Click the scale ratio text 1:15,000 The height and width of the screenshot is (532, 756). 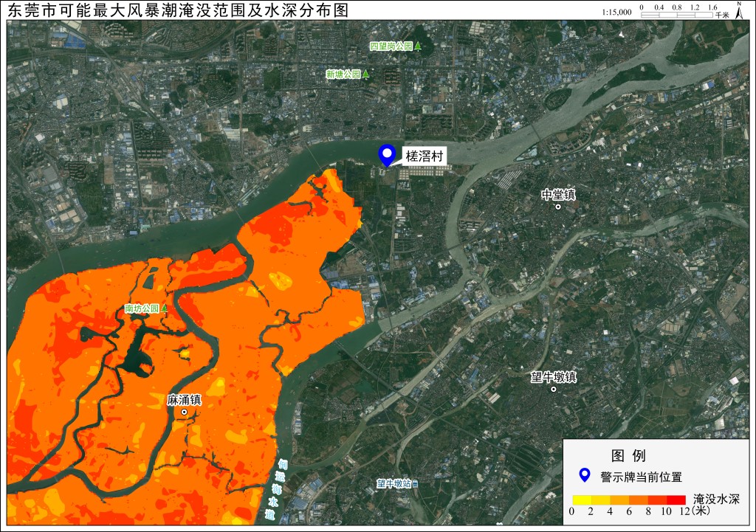coord(616,12)
